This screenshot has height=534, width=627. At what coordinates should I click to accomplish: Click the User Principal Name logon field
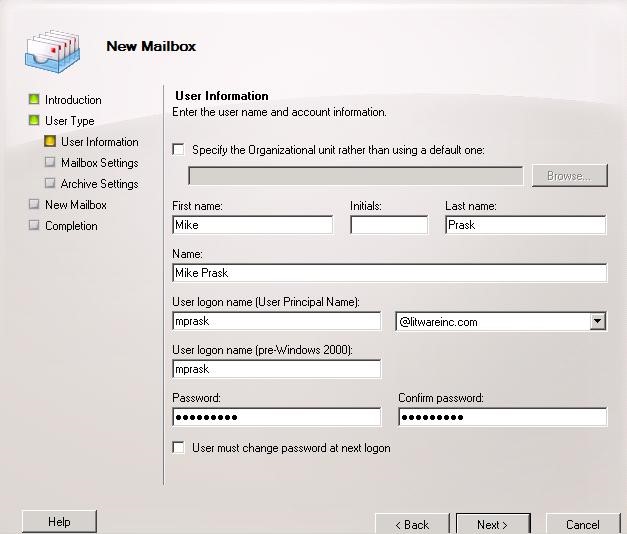click(277, 321)
